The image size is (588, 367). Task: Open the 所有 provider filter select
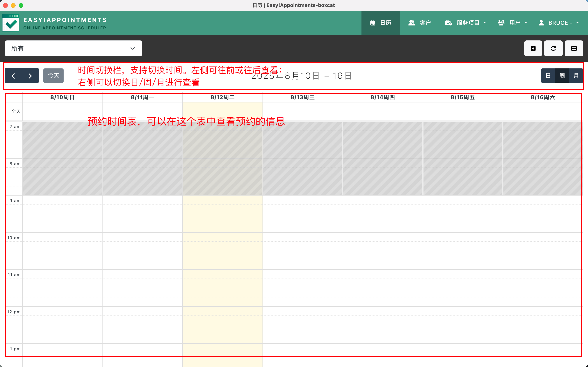(x=73, y=49)
